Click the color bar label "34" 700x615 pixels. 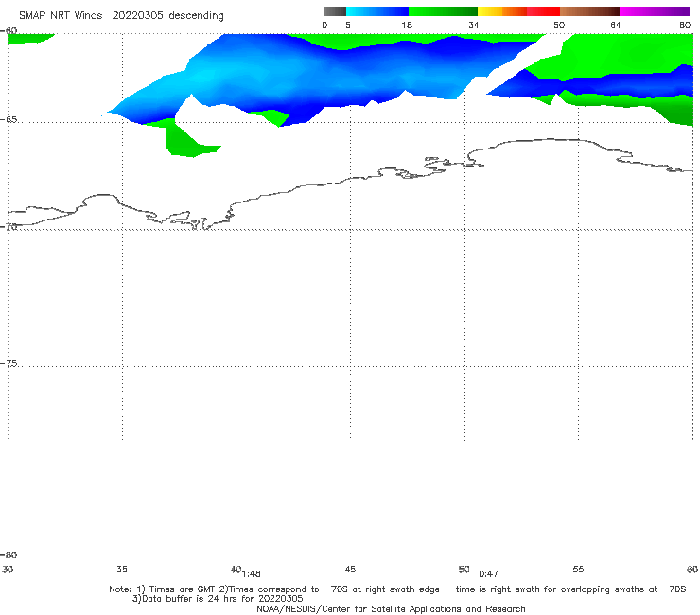click(474, 26)
